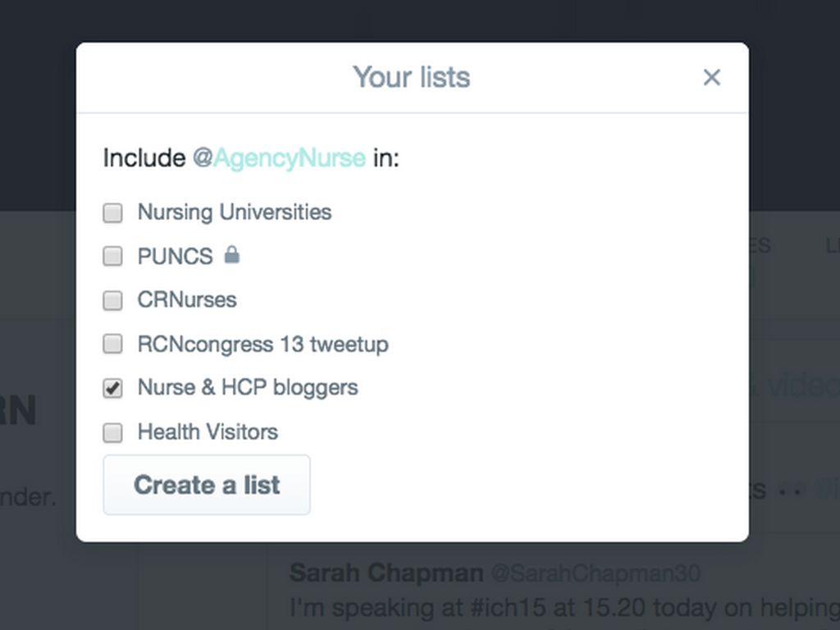Check the CRNurses checkbox
Screen dimensions: 840x630
(112, 300)
